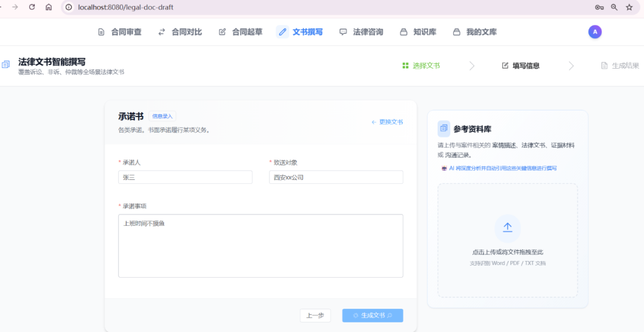
Task: Click the swap arrows icon beside 合同对比
Action: click(162, 32)
